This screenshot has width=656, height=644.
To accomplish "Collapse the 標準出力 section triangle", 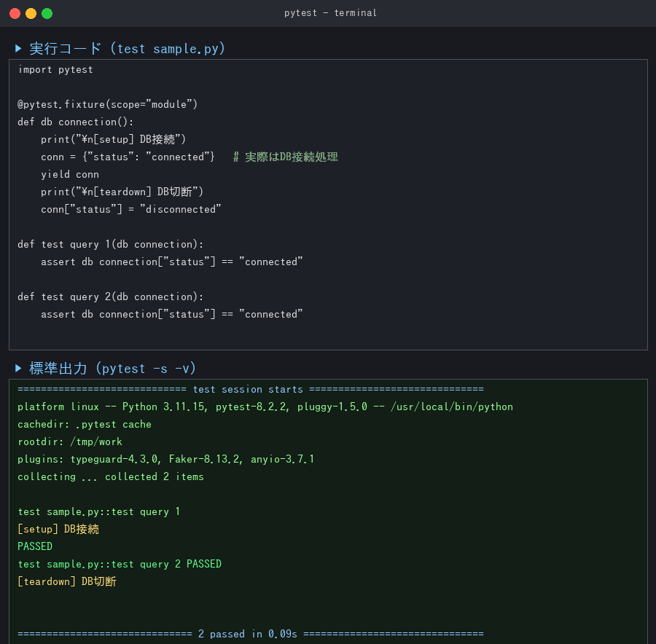I will coord(18,368).
